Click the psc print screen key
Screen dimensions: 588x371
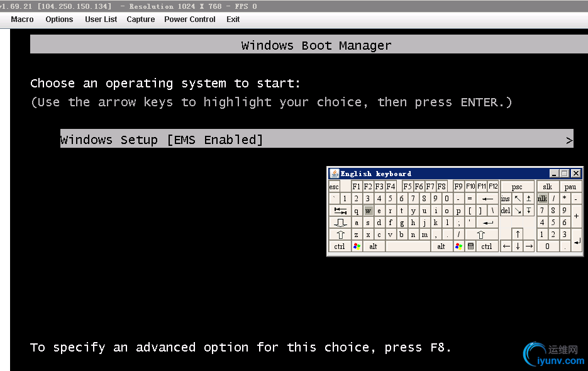pyautogui.click(x=517, y=187)
